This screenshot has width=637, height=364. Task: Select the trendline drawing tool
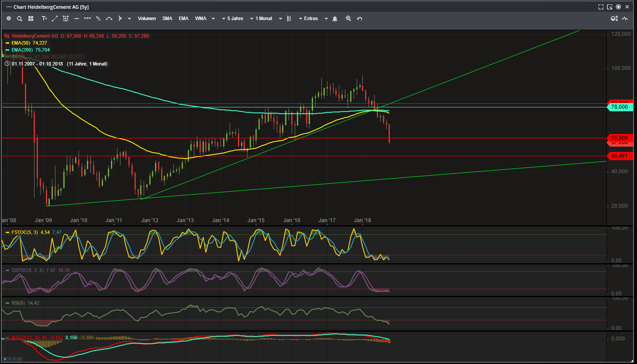(x=54, y=18)
